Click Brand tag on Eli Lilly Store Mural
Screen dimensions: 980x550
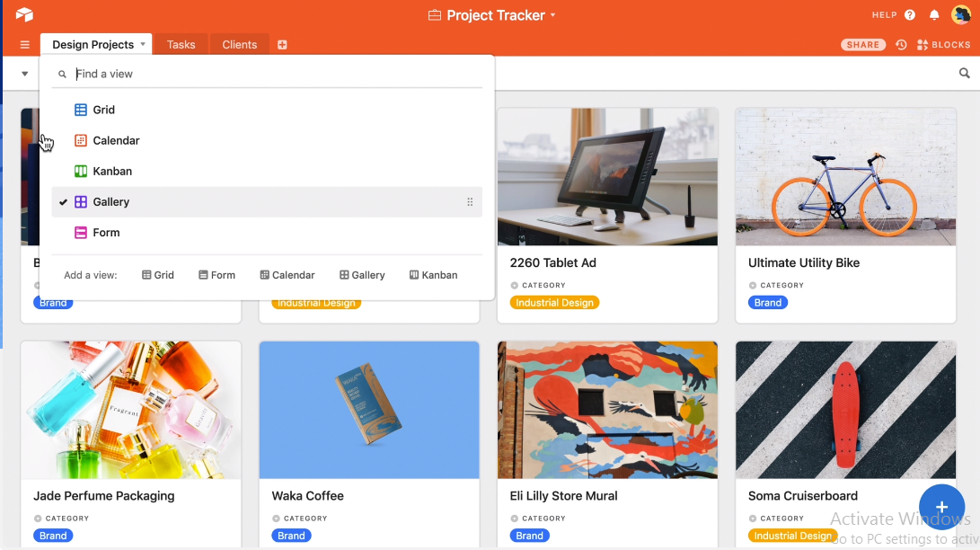[529, 536]
